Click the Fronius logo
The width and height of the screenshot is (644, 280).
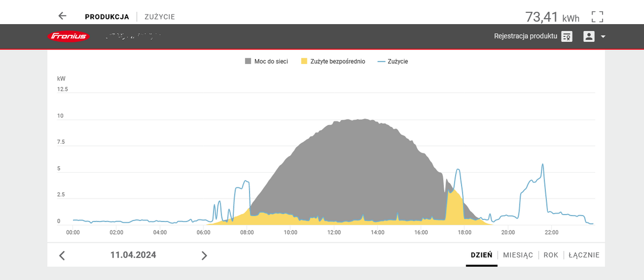(69, 36)
